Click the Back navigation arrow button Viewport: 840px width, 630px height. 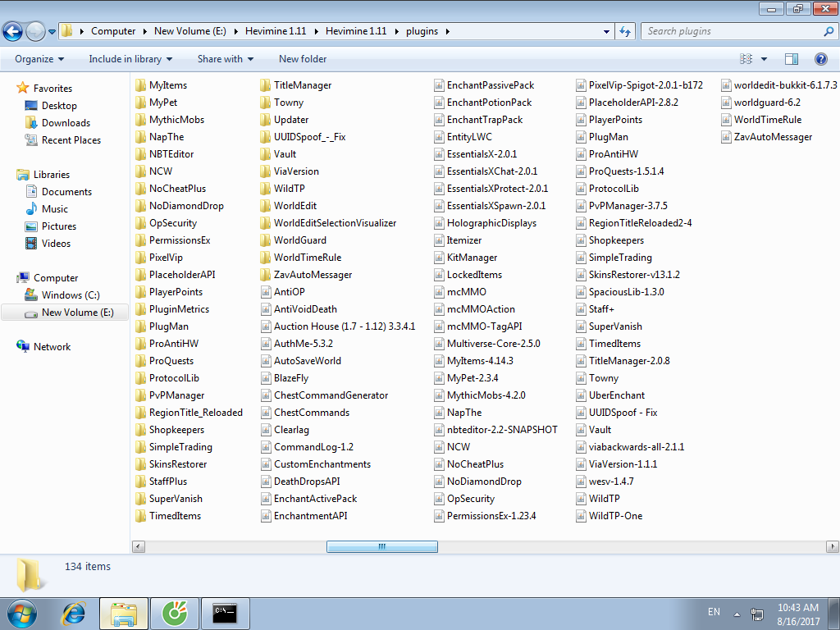click(x=13, y=32)
